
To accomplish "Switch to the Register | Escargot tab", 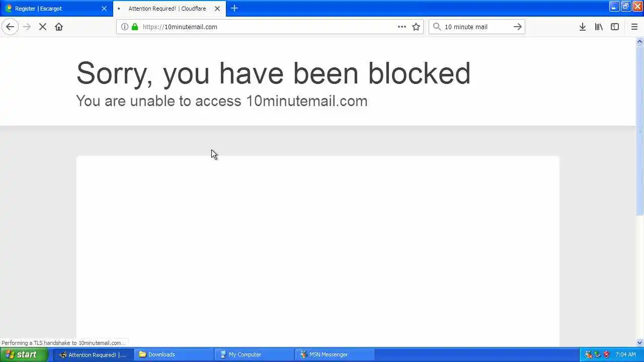I will tap(50, 9).
